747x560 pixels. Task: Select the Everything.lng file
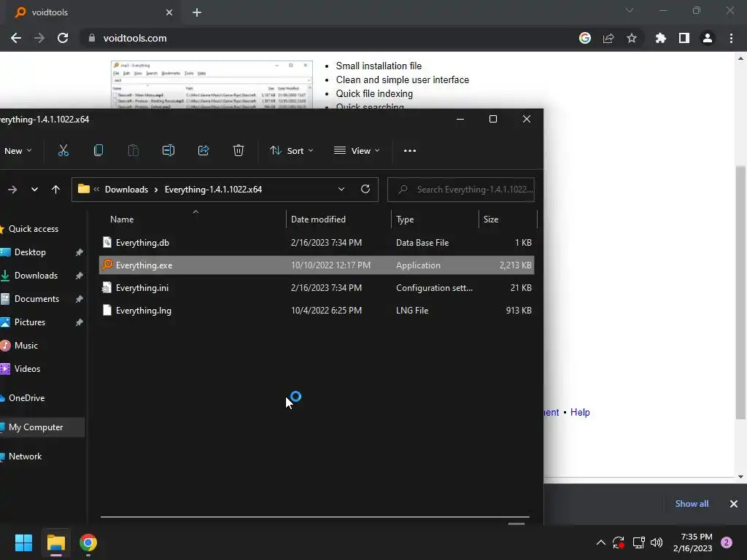click(317, 311)
